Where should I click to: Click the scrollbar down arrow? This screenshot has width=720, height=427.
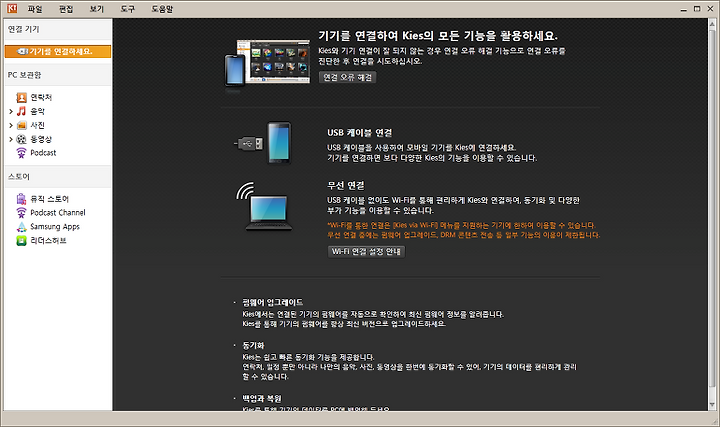click(712, 405)
